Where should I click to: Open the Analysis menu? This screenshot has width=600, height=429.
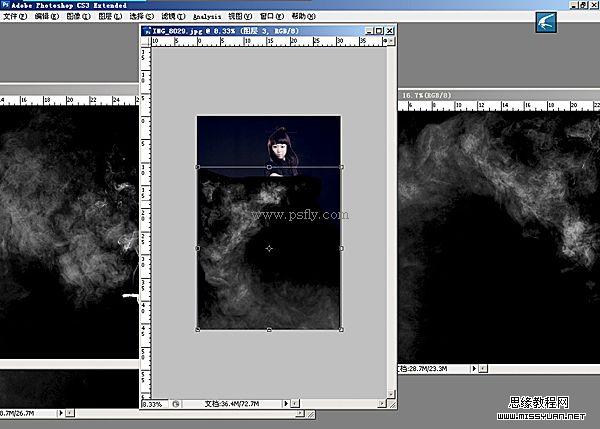(211, 17)
